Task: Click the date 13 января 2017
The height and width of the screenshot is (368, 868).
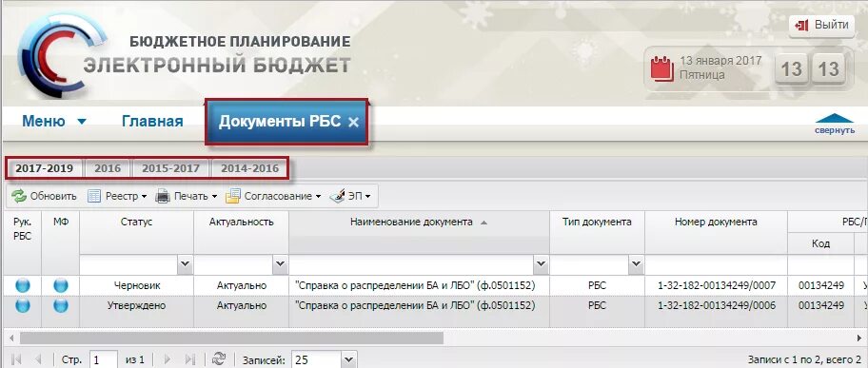Action: click(x=720, y=60)
